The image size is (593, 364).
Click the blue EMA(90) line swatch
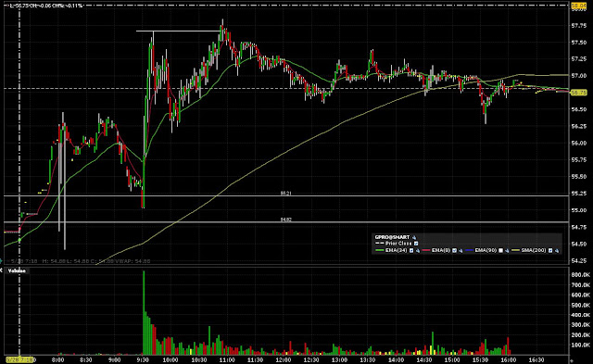click(x=470, y=250)
